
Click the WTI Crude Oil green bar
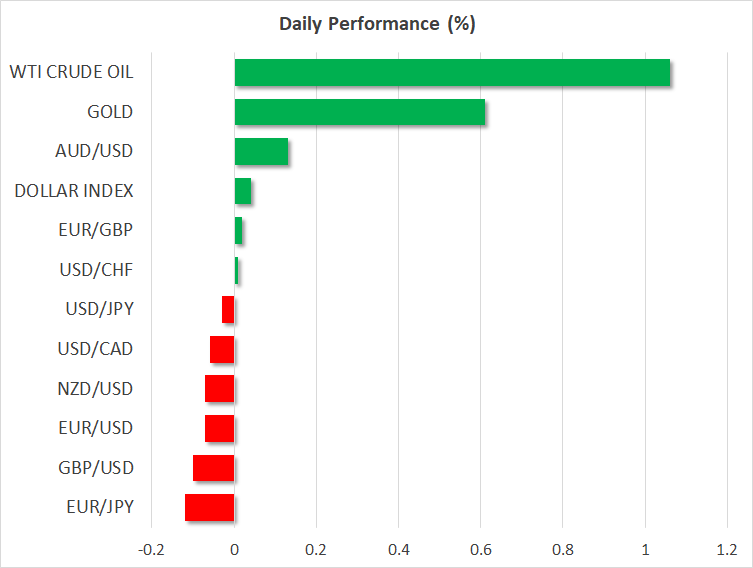click(x=452, y=73)
